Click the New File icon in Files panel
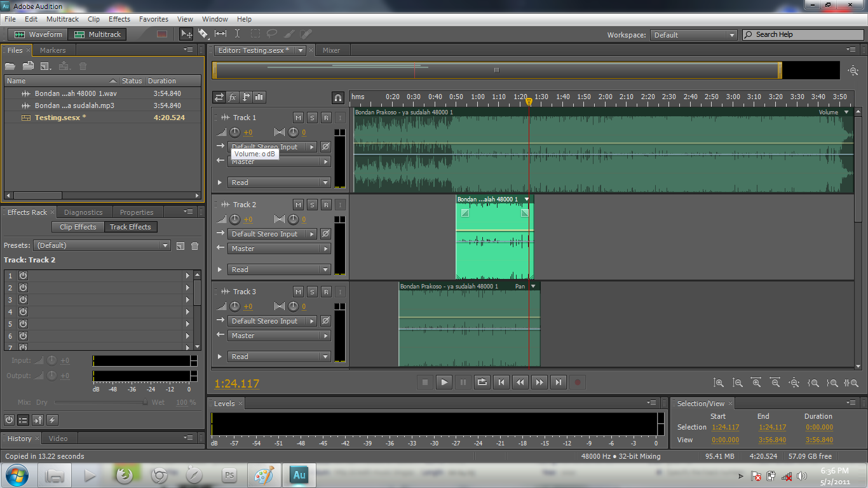 coord(46,66)
